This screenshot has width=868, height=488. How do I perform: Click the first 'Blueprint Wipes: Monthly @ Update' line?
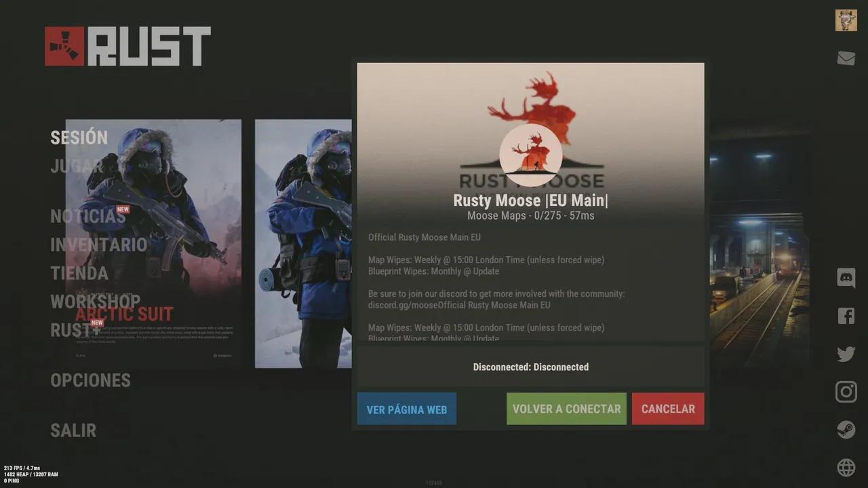434,271
